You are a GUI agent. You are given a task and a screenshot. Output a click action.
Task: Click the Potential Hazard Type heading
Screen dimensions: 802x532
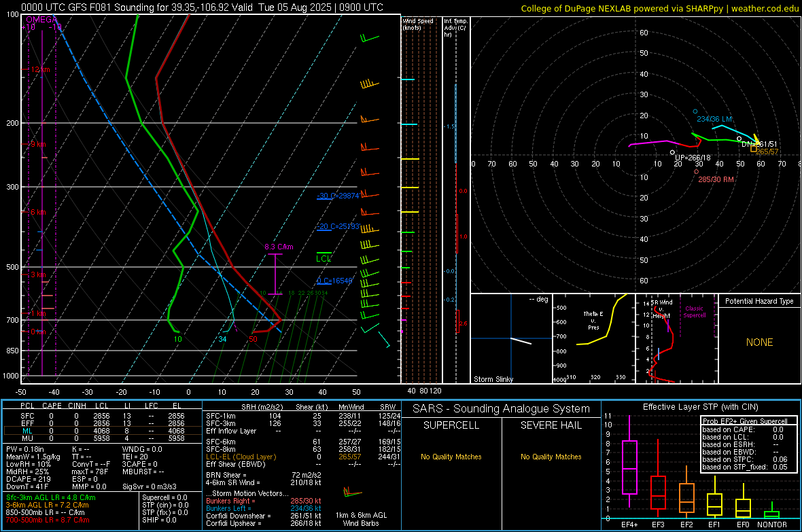coord(759,301)
